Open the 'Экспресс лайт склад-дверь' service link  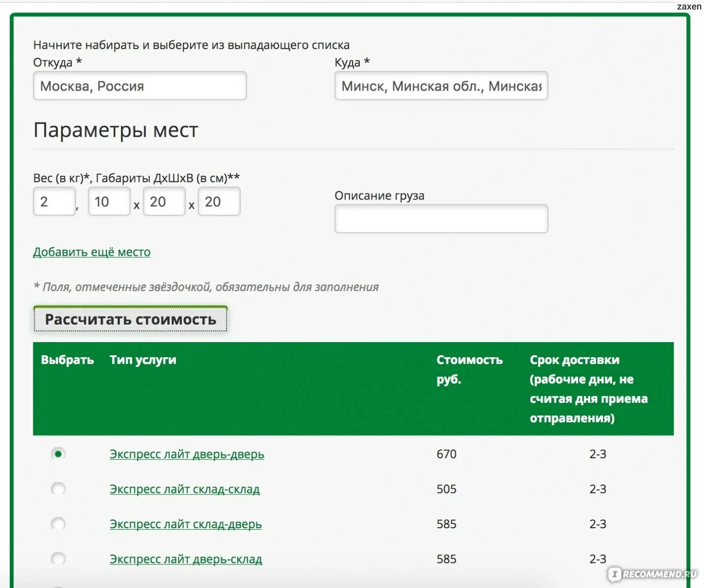pos(186,524)
